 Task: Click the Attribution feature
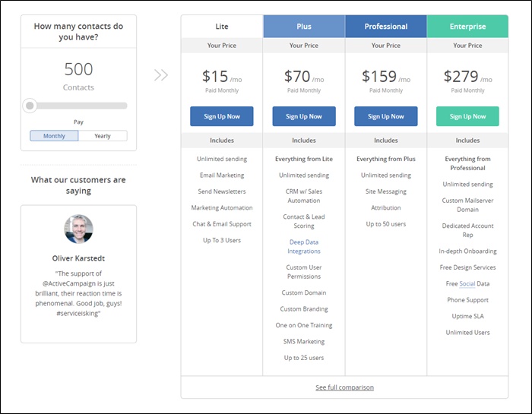click(x=386, y=208)
